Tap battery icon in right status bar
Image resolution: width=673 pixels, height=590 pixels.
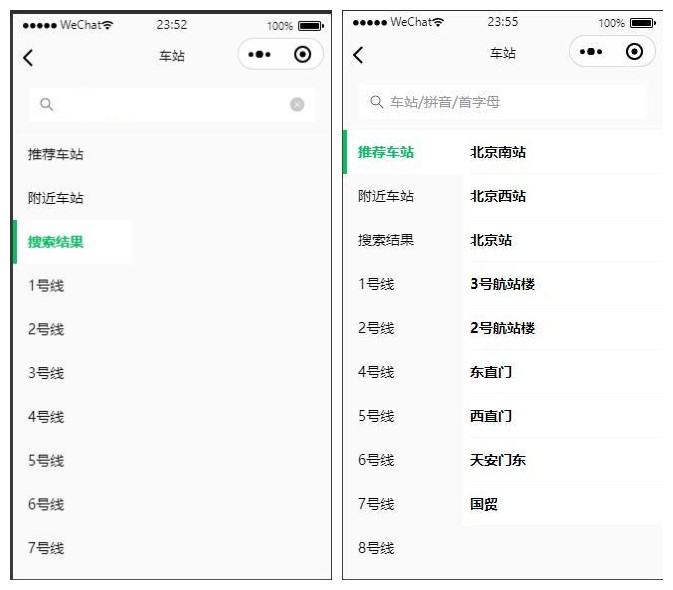[x=643, y=23]
